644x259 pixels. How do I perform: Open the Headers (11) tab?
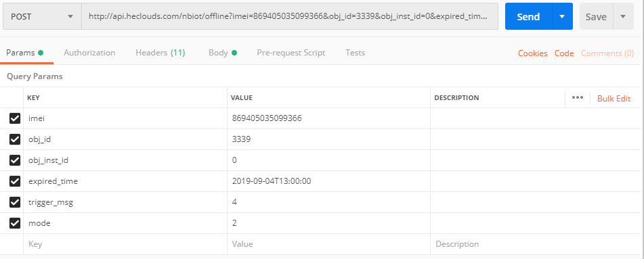160,53
